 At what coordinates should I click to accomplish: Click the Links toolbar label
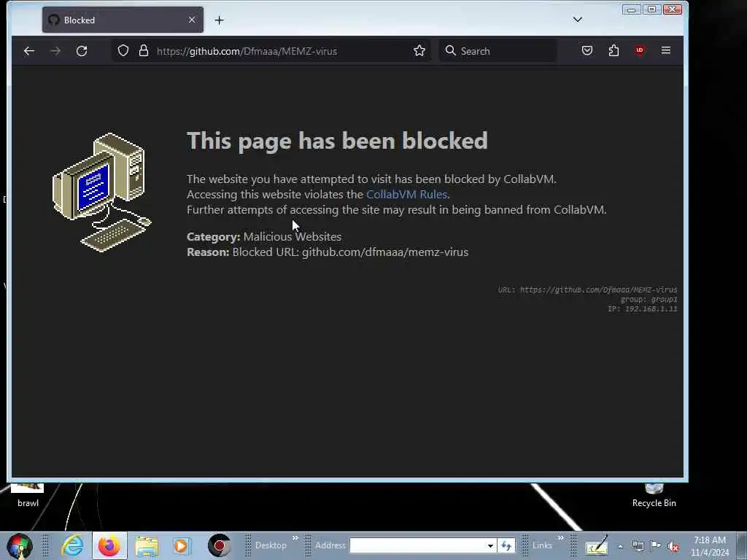click(x=542, y=545)
